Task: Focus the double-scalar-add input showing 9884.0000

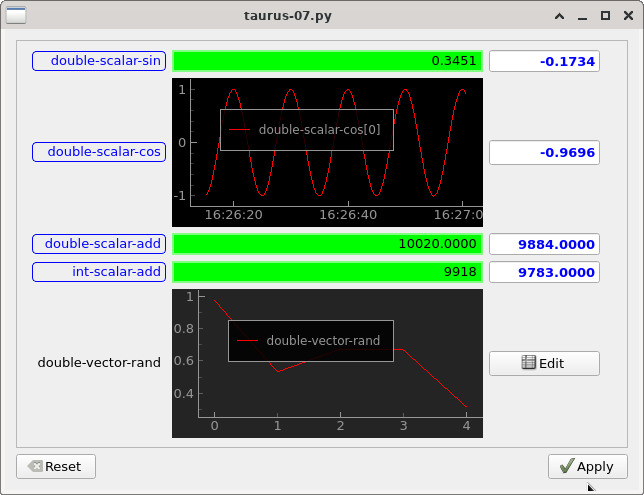Action: coord(544,243)
